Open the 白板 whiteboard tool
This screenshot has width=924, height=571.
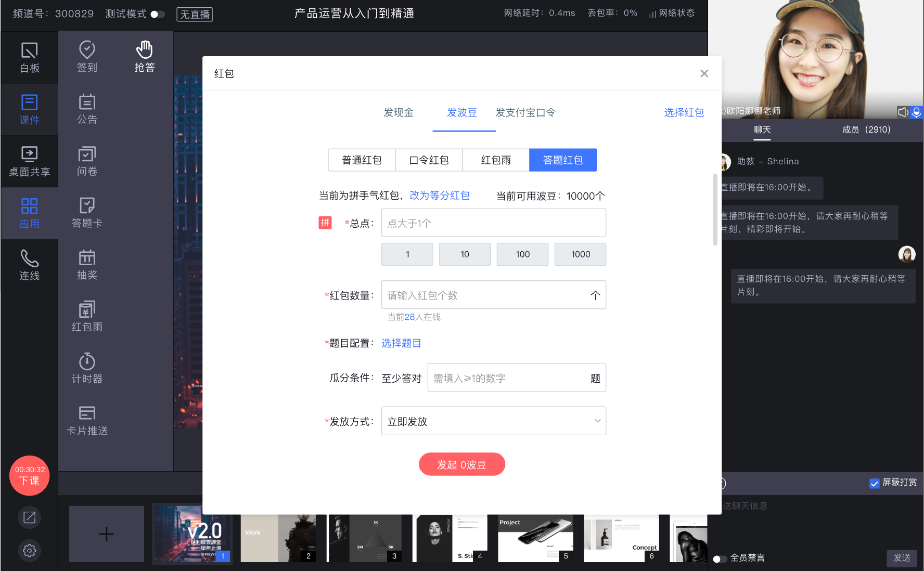pos(30,58)
